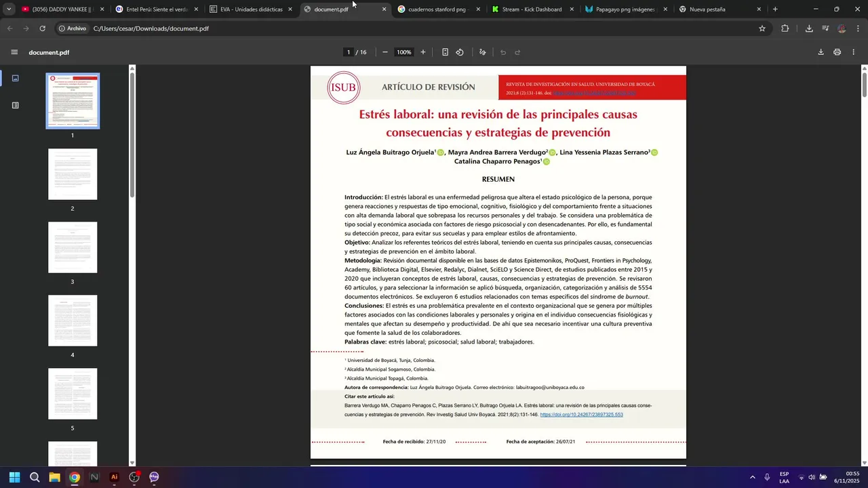The width and height of the screenshot is (868, 488).
Task: Open the media controls icon
Action: tap(825, 28)
